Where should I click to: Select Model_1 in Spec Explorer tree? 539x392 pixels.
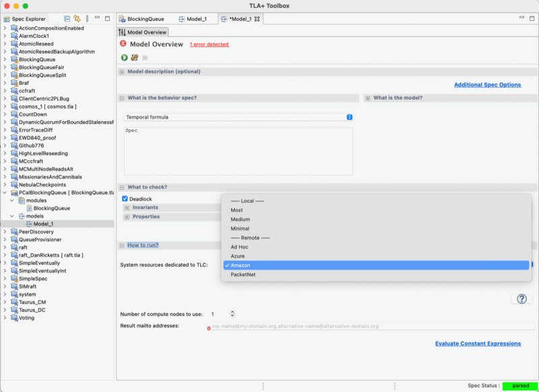tap(43, 224)
